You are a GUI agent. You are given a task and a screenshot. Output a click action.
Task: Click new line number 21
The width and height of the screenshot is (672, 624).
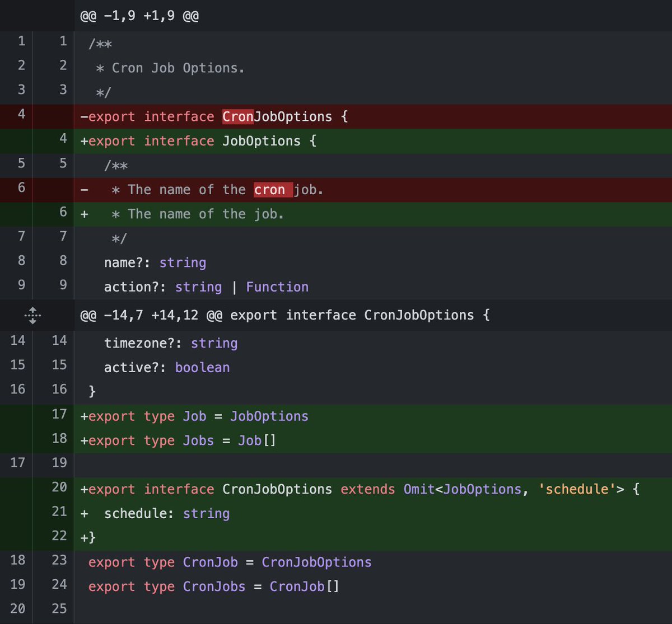click(59, 512)
